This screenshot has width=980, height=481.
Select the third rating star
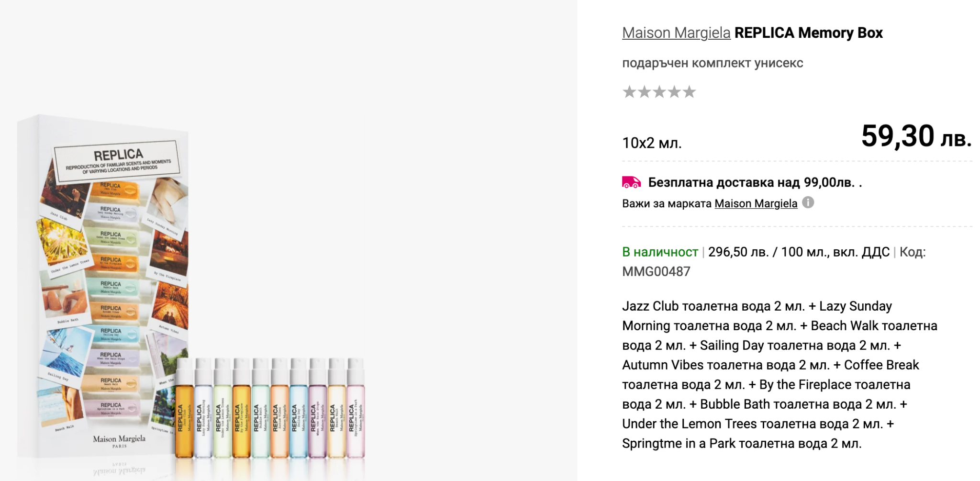pyautogui.click(x=659, y=91)
